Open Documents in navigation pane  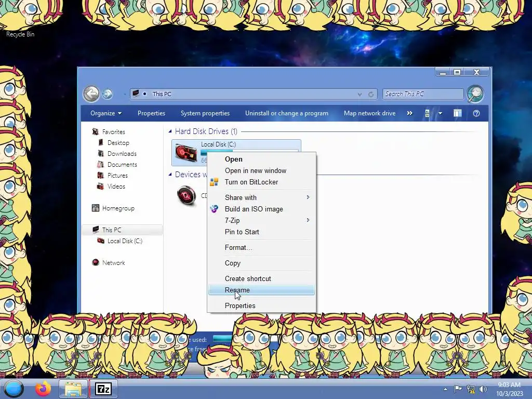122,165
